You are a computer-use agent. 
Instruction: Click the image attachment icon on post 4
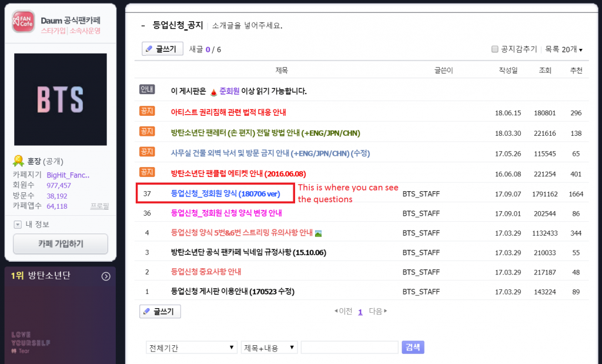click(319, 233)
